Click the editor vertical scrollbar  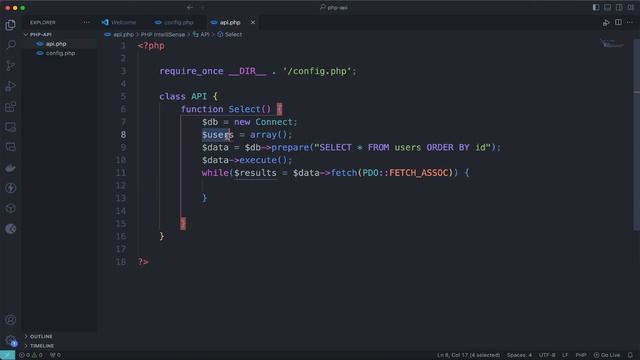click(637, 135)
